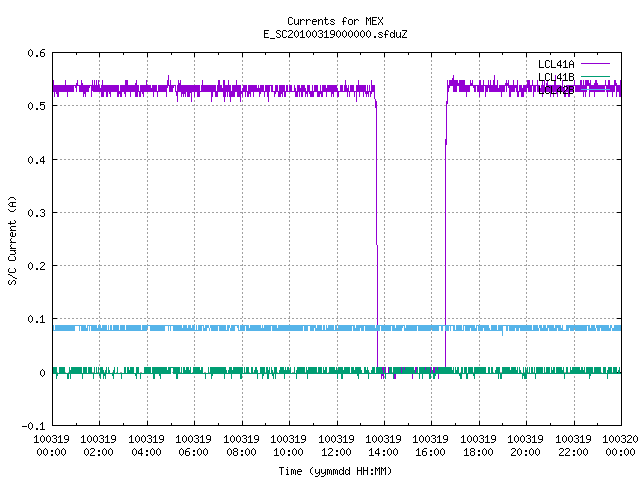The image size is (640, 480).
Task: Click the x-axis tick '100319 18:00'
Action: (x=478, y=446)
